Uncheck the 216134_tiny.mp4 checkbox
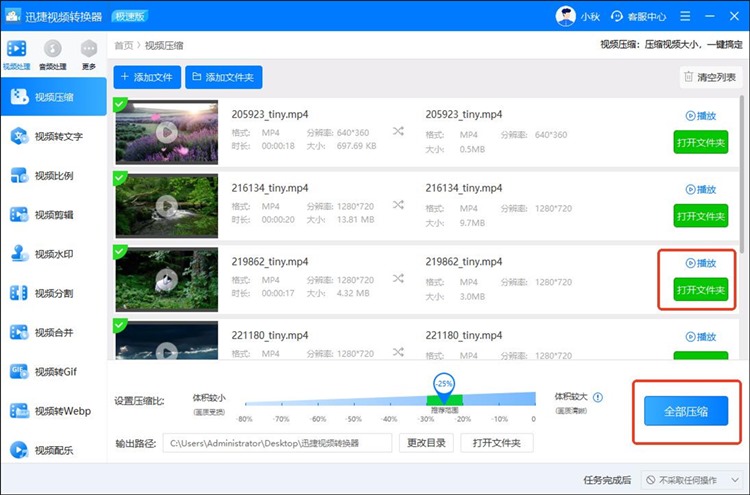 120,178
